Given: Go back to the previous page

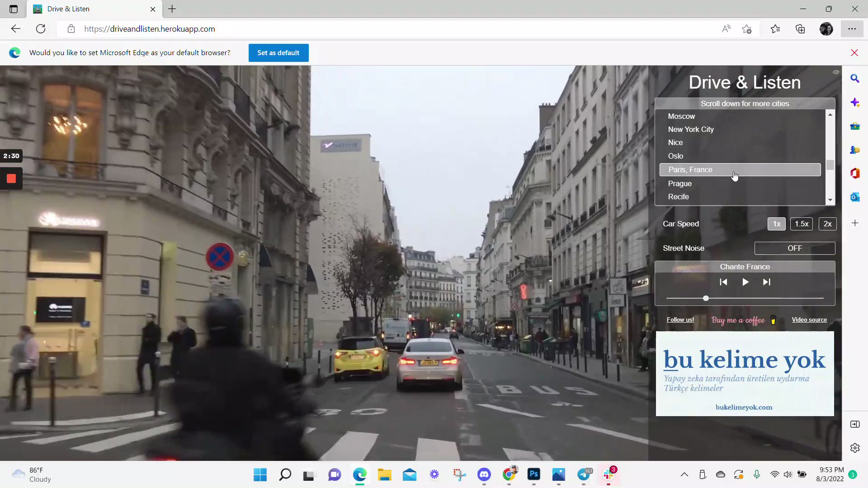Looking at the screenshot, I should point(16,29).
